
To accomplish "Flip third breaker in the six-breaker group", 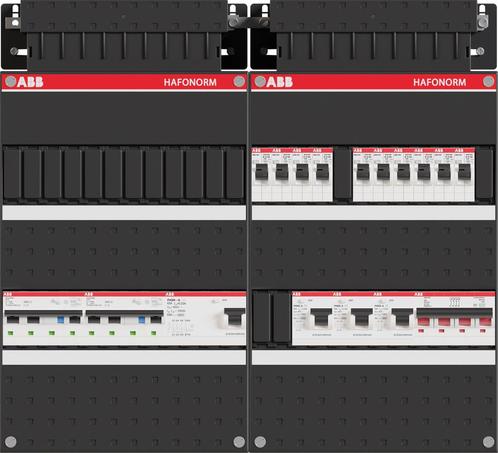I will point(404,172).
